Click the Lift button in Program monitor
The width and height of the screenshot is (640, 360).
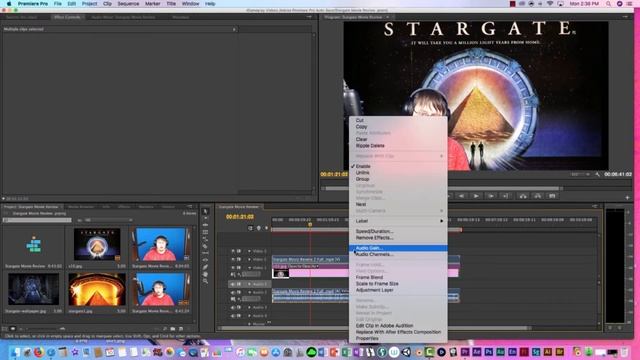pos(523,196)
